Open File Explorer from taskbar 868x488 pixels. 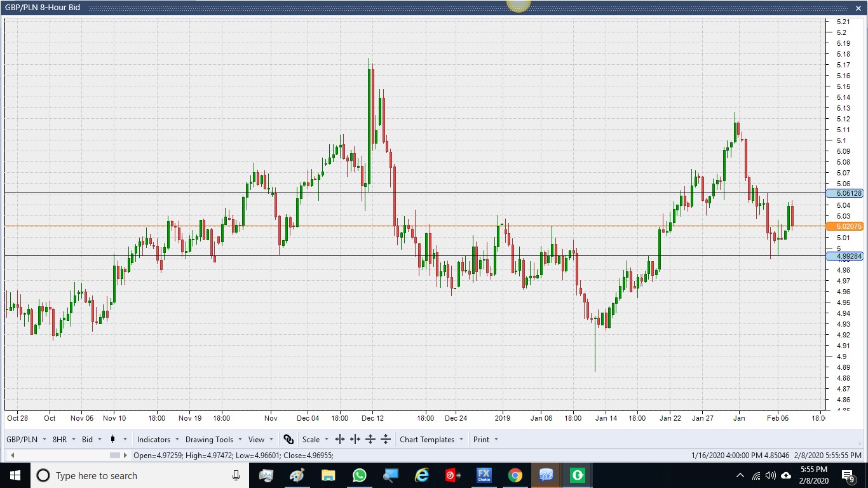(x=328, y=475)
